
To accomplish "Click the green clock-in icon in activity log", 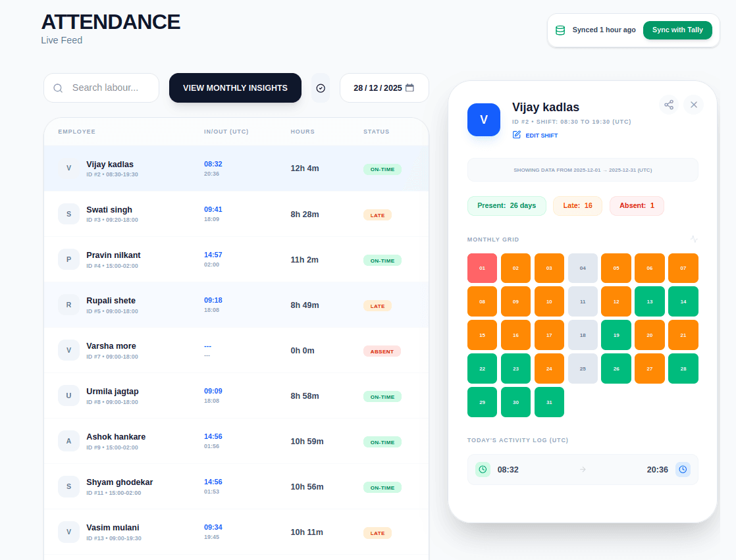I will pos(483,469).
